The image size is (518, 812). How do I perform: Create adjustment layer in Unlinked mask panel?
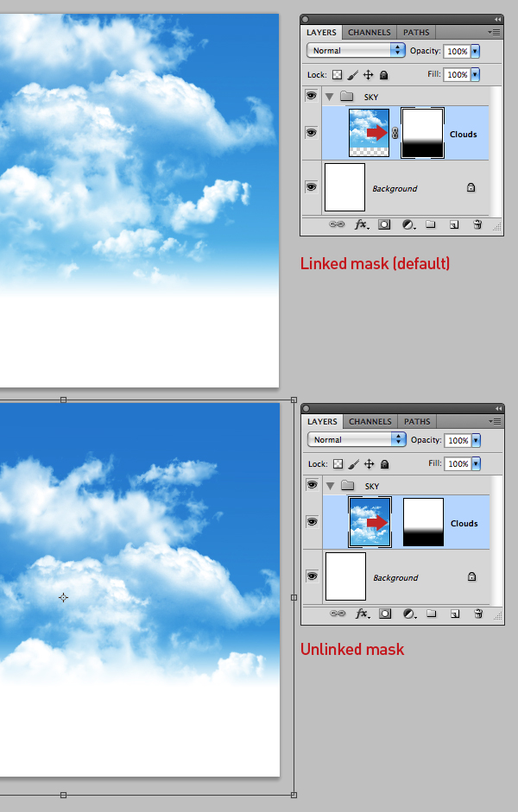tap(409, 614)
